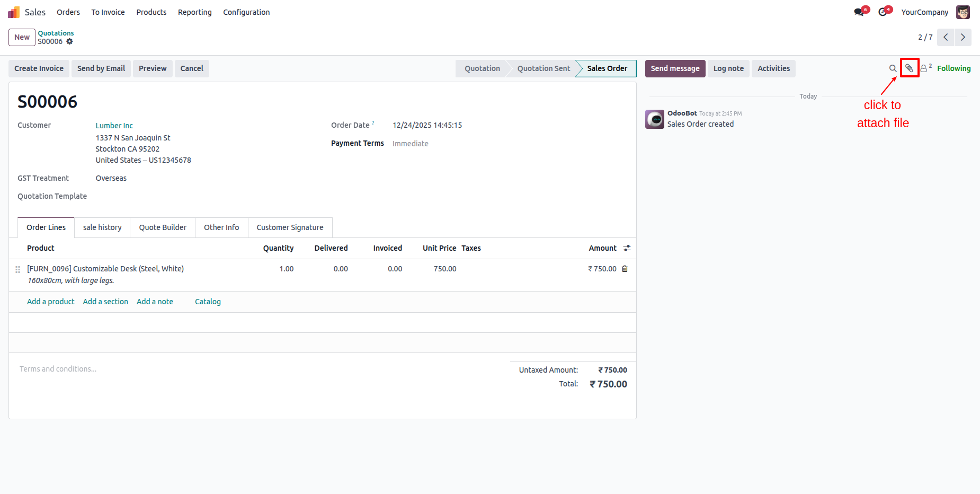Image resolution: width=980 pixels, height=494 pixels.
Task: Go to the previous record arrow
Action: coord(946,37)
